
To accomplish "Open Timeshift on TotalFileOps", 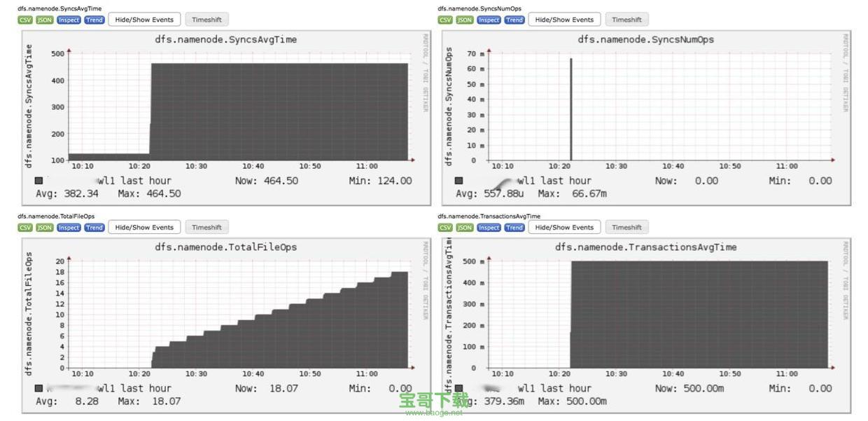I will [207, 227].
